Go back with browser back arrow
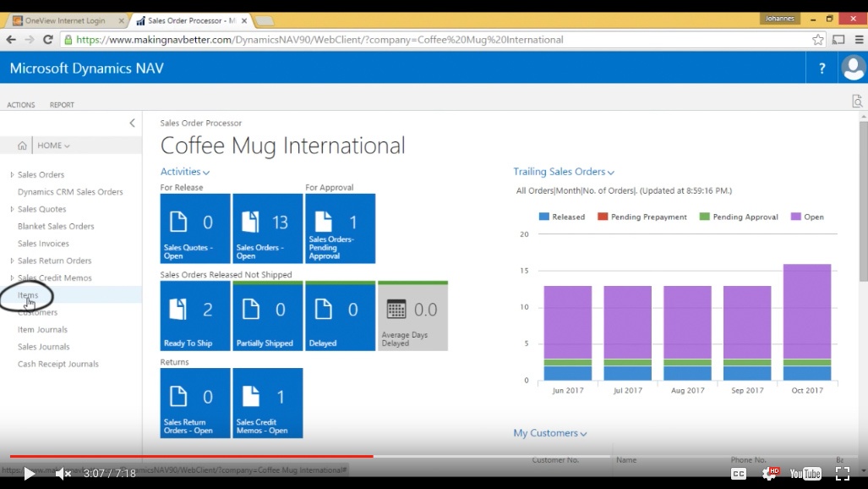The image size is (868, 489). click(11, 40)
